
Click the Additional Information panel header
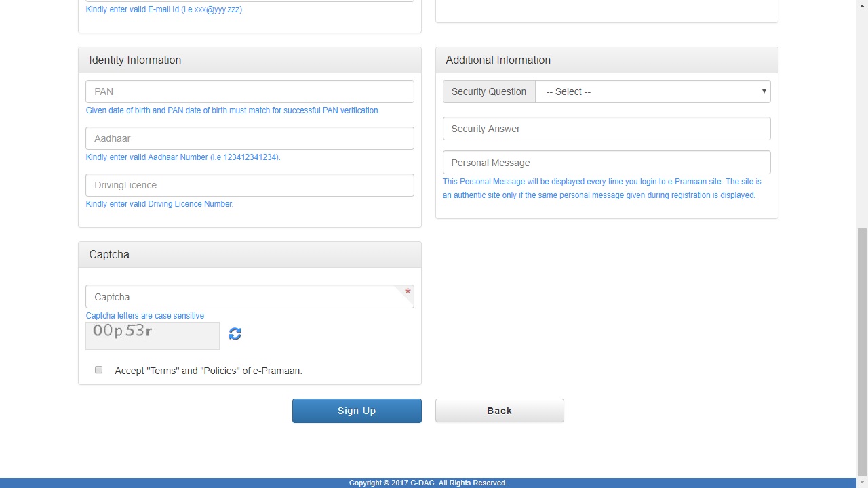606,60
